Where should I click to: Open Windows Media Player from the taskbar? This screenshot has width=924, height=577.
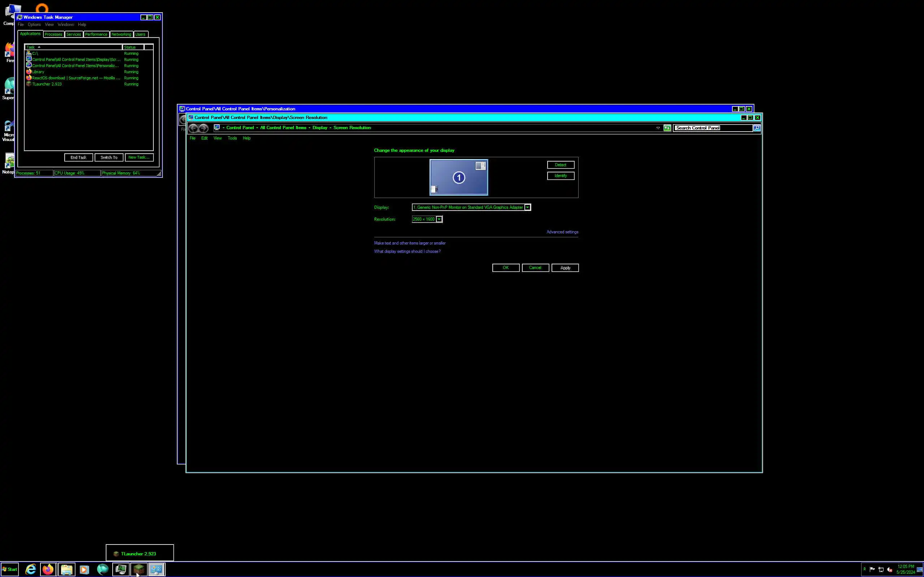click(84, 569)
